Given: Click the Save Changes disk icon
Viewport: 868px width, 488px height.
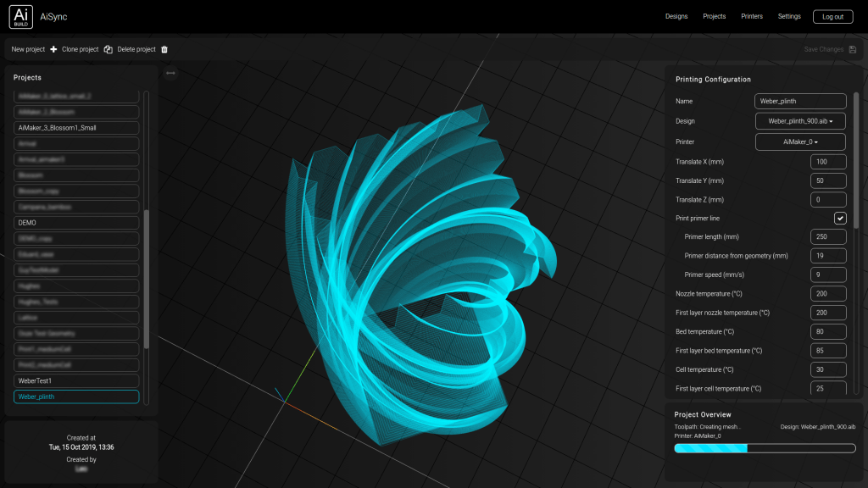Looking at the screenshot, I should click(x=853, y=49).
